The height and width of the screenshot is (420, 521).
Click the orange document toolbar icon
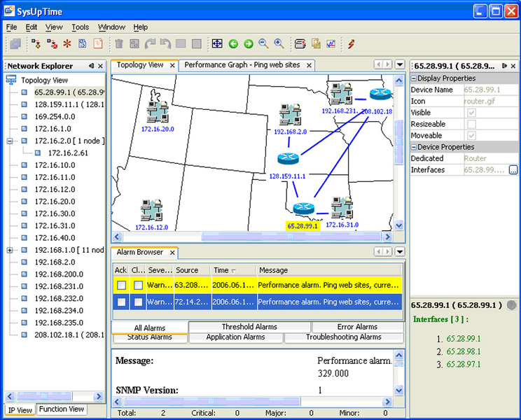coord(98,44)
